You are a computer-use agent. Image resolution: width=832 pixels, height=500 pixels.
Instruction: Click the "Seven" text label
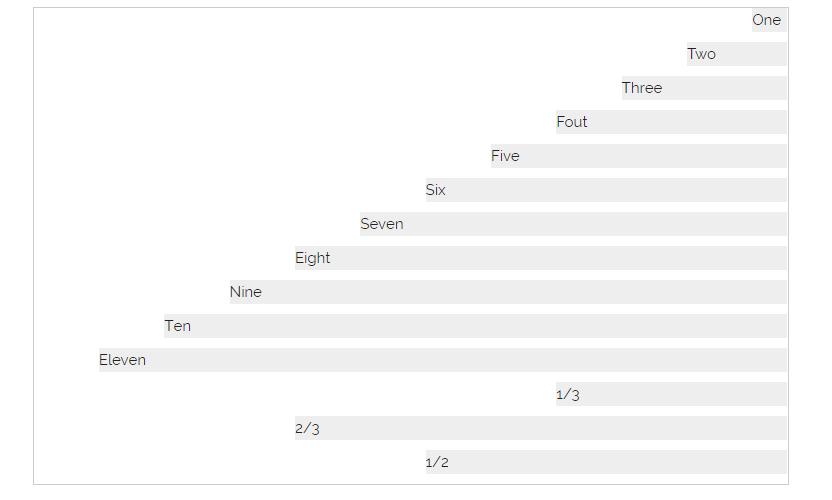pos(382,224)
